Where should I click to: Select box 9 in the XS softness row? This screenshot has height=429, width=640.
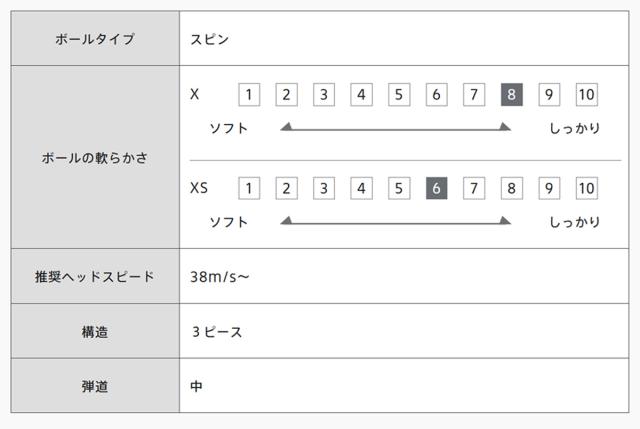549,188
